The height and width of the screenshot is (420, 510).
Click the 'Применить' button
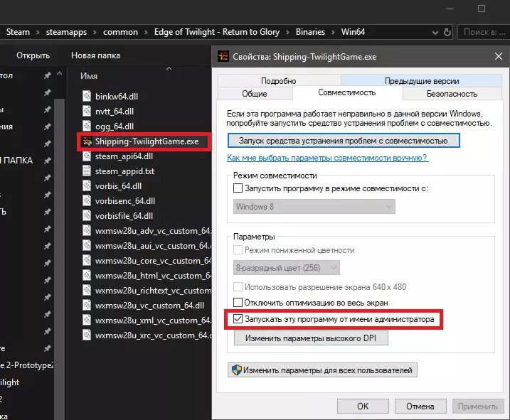(x=478, y=406)
